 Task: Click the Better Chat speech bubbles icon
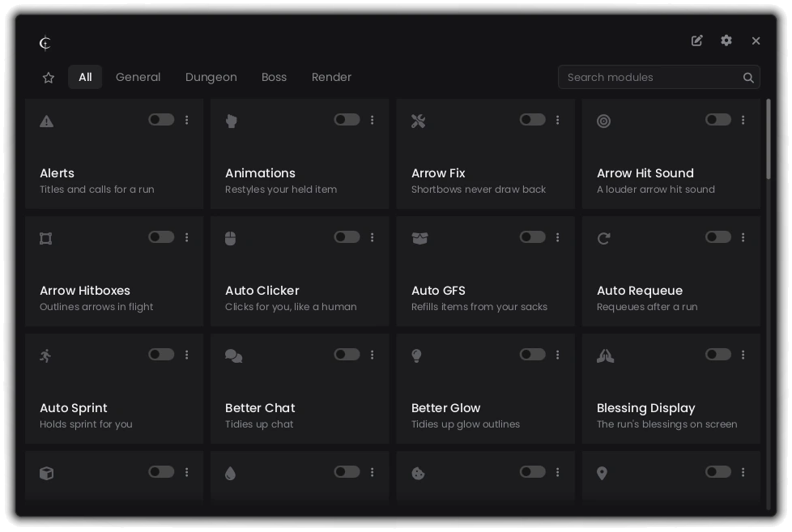[234, 356]
